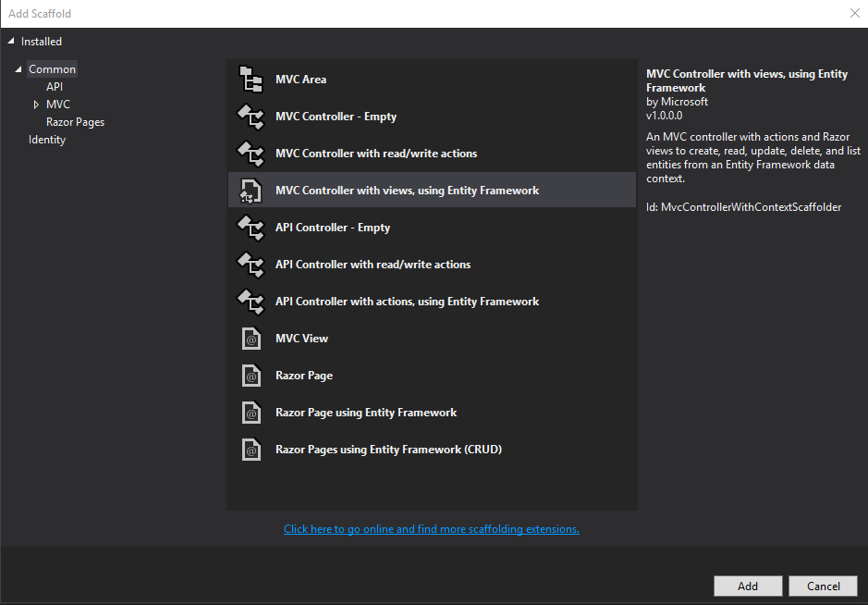Cancel the Add Scaffold dialog
This screenshot has width=868, height=605.
(822, 586)
